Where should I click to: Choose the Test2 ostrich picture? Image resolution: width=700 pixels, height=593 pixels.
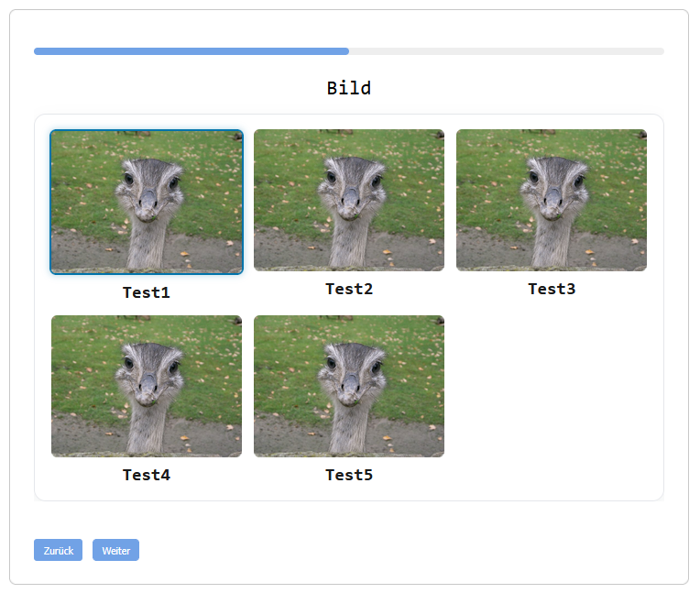[349, 200]
